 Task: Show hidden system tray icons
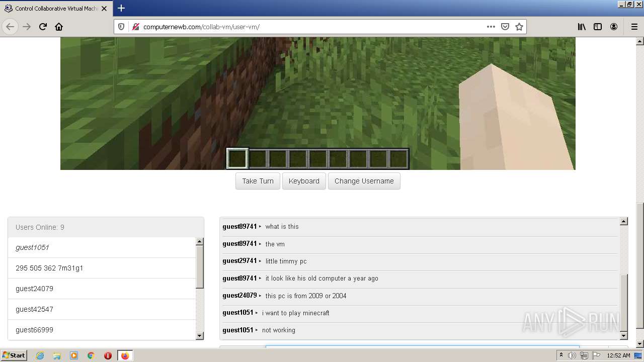(x=561, y=355)
